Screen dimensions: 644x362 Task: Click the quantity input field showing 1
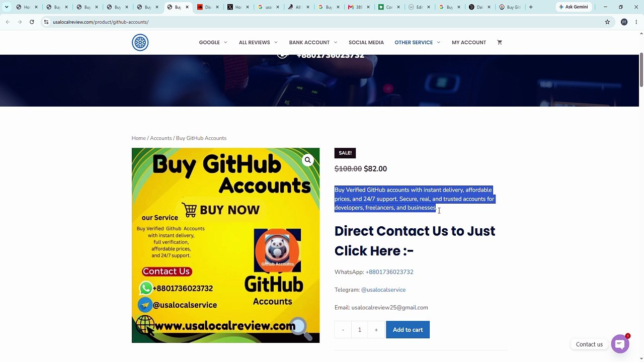360,330
